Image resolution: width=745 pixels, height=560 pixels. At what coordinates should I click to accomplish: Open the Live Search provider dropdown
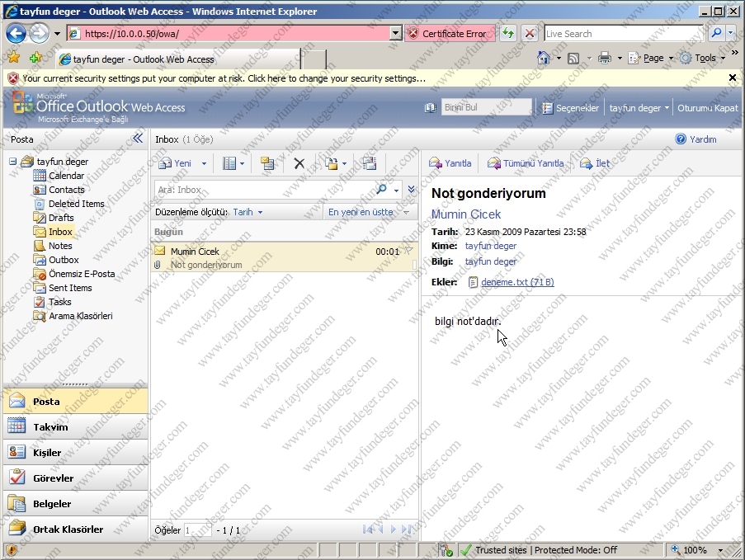click(731, 33)
